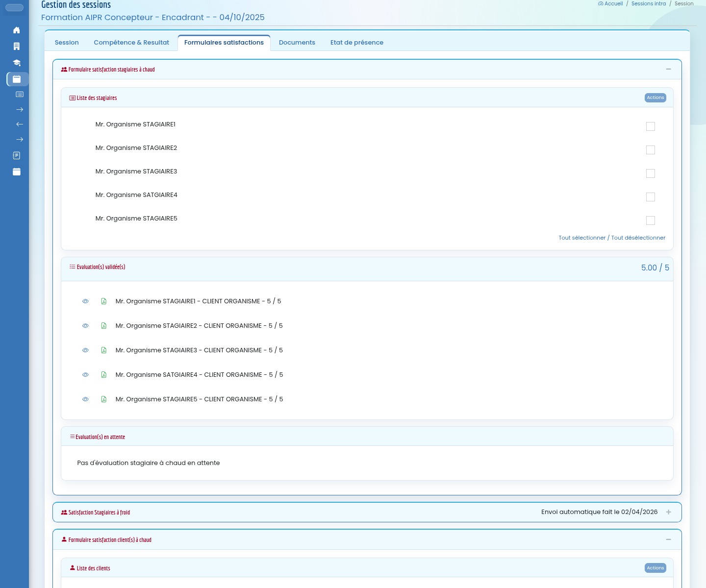
Task: Expand the Satisfaction Stagiaires à froid panel
Action: (668, 512)
